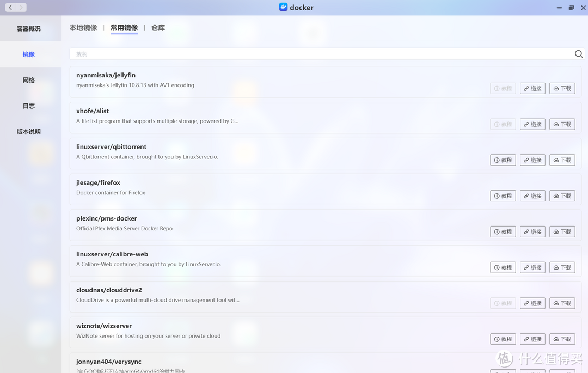Download the nyanmisaka/jellyfin image
This screenshot has width=588, height=373.
562,88
